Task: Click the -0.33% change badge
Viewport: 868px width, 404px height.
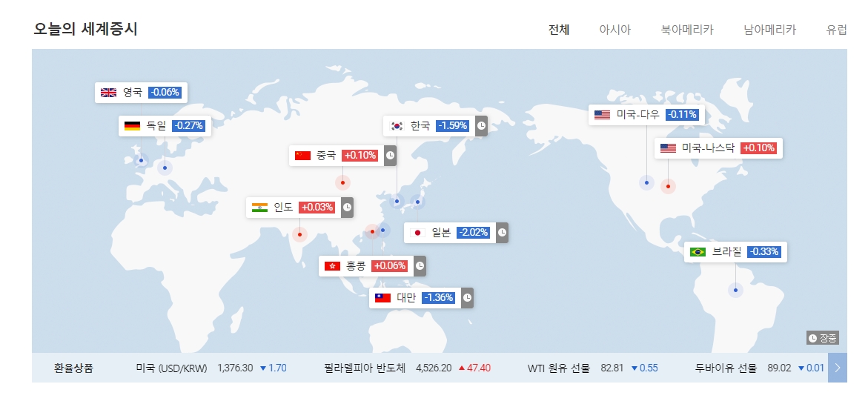Action: (x=764, y=252)
